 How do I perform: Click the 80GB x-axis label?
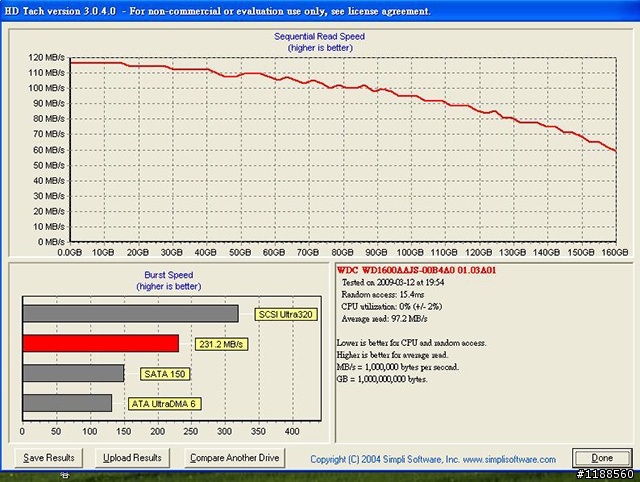[342, 252]
